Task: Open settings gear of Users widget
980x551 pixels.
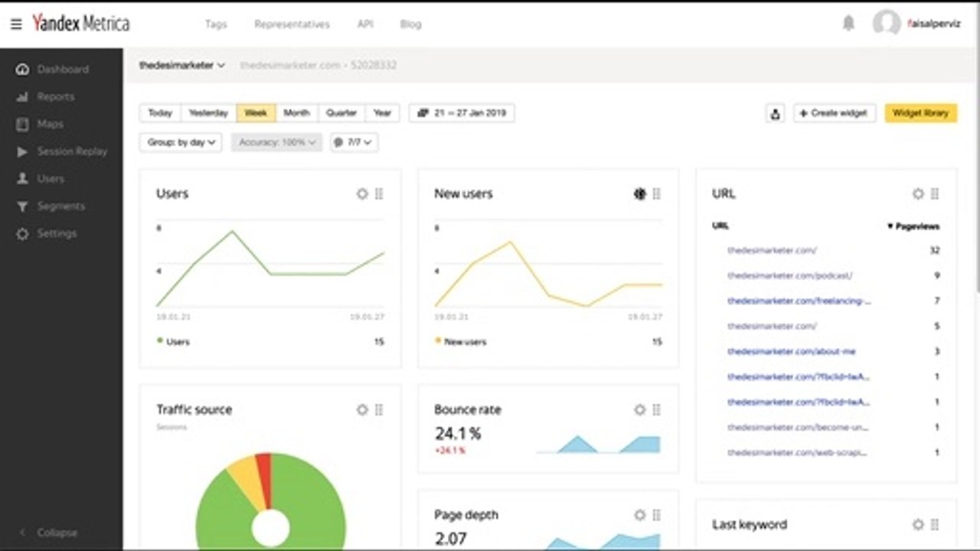Action: pos(362,194)
